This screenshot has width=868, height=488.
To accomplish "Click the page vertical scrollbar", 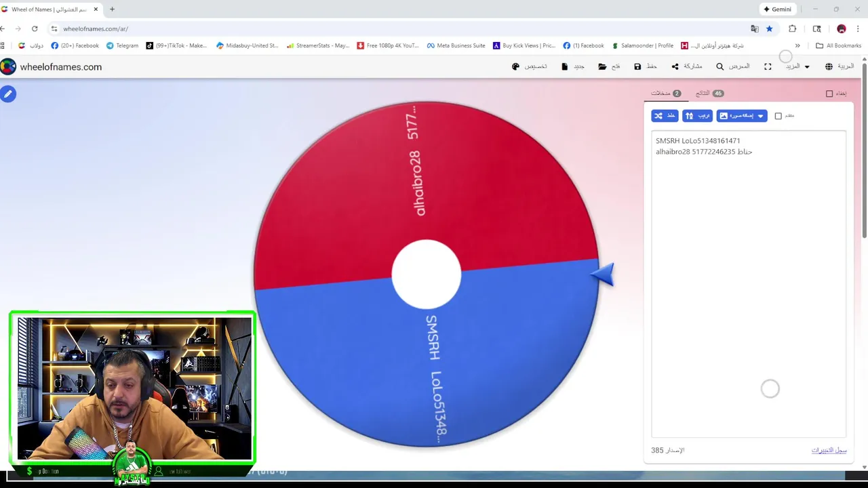I will point(865,149).
